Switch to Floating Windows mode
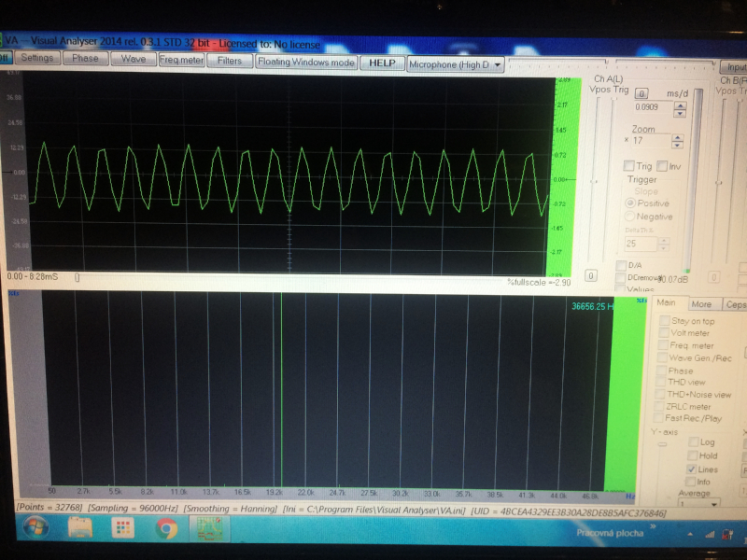The height and width of the screenshot is (560, 747). coord(306,62)
